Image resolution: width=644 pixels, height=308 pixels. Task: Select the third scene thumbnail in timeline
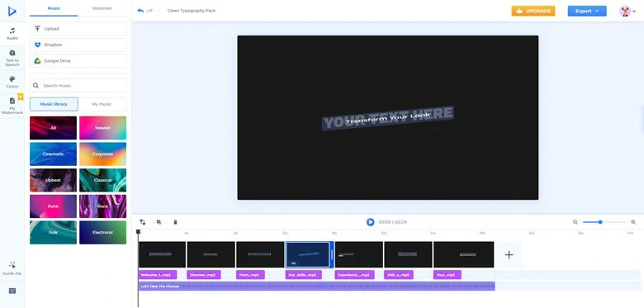click(260, 254)
